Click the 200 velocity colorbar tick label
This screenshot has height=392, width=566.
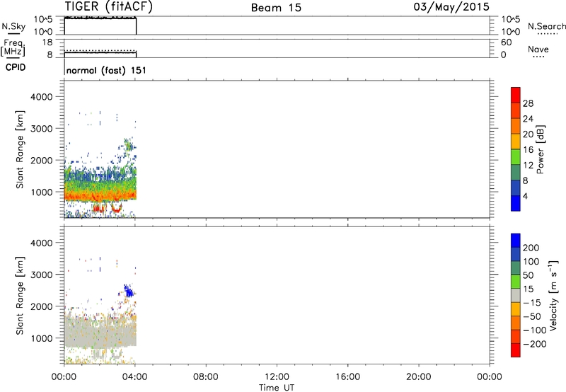pyautogui.click(x=531, y=248)
